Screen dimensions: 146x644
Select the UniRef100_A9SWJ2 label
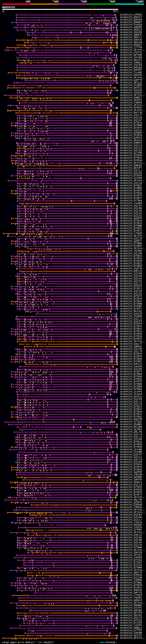pos(131,482)
